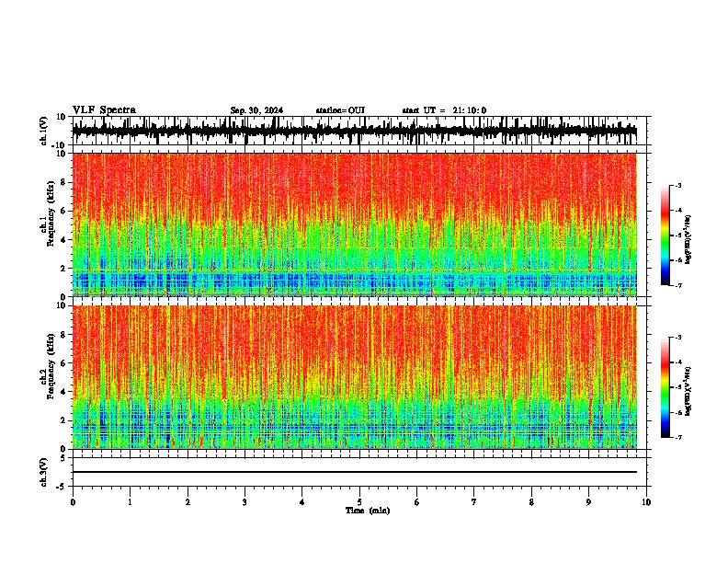Click the "-7" label below the ch.2 color bar

678,438
